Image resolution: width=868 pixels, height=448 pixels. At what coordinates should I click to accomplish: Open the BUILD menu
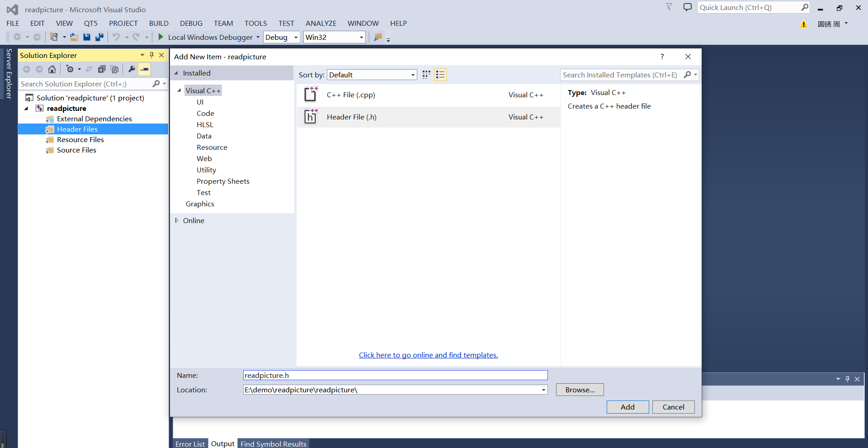(159, 23)
